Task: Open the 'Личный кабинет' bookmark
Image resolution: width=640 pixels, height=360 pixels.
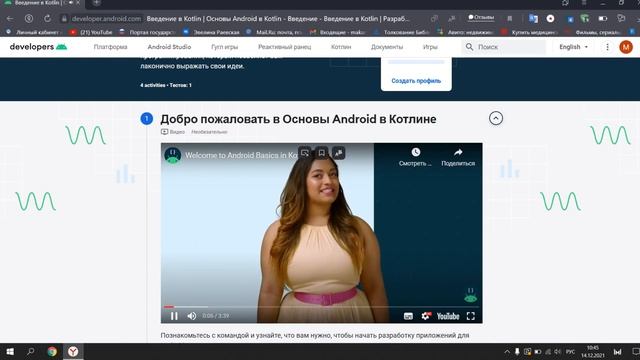Action: click(x=34, y=32)
